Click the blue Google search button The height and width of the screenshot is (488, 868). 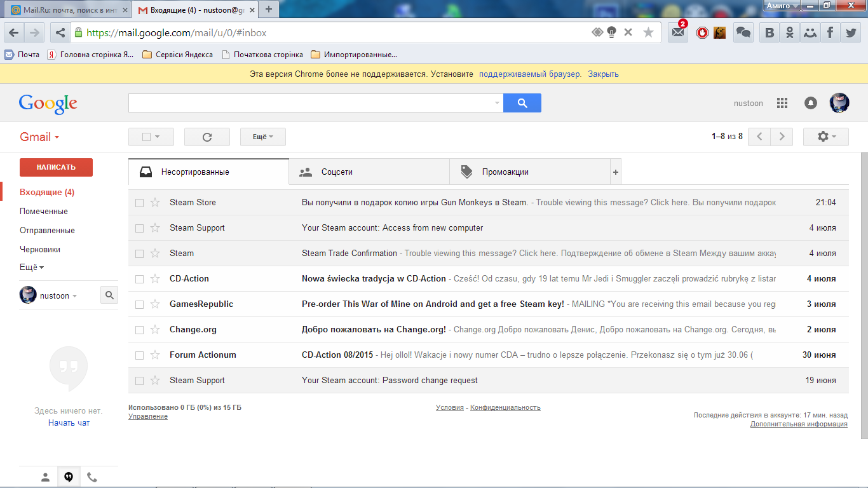[x=522, y=103]
